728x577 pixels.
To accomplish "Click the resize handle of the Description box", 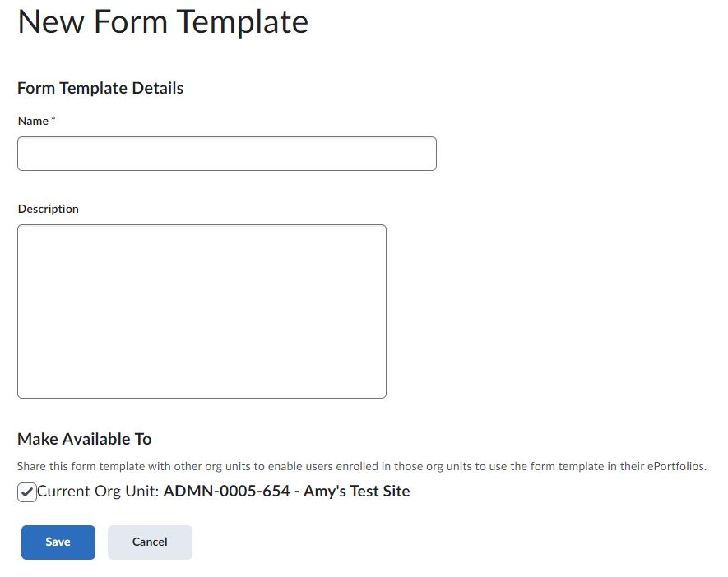I will pyautogui.click(x=383, y=394).
